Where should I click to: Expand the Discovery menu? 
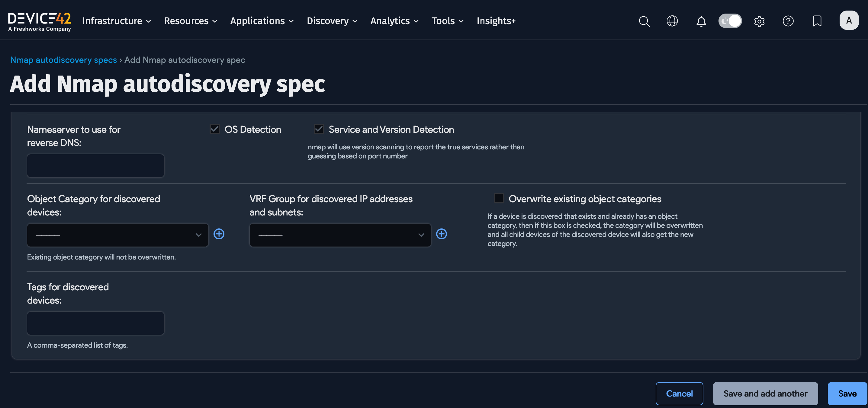tap(332, 21)
